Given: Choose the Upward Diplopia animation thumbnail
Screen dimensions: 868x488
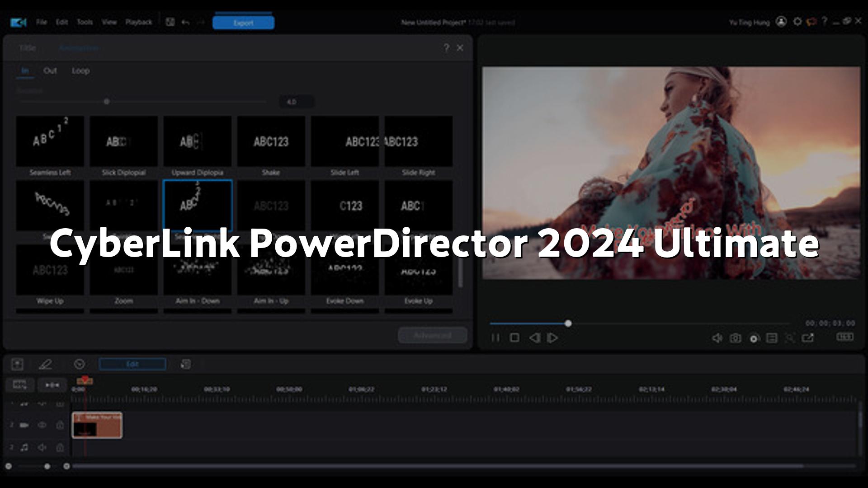Looking at the screenshot, I should 198,141.
